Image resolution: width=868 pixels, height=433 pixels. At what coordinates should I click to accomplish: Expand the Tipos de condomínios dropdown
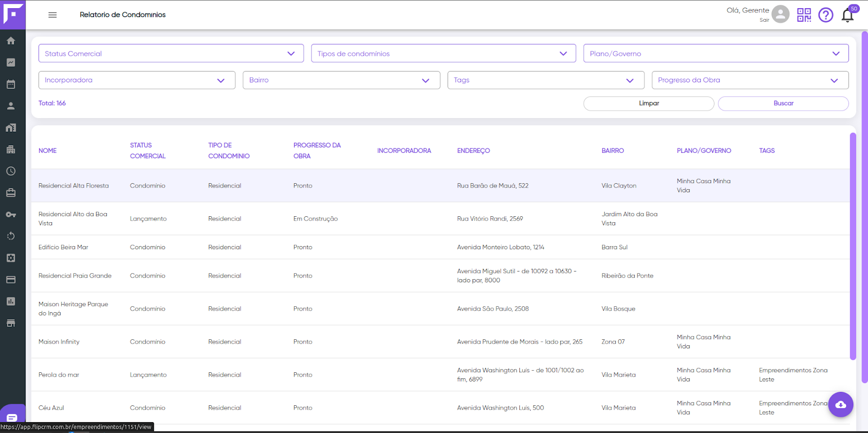coord(443,53)
